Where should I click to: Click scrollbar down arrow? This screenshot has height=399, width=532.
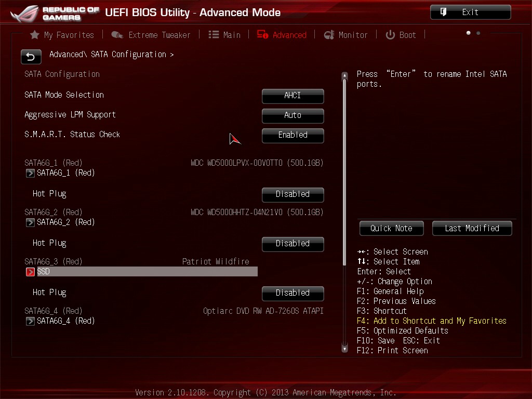click(x=345, y=349)
